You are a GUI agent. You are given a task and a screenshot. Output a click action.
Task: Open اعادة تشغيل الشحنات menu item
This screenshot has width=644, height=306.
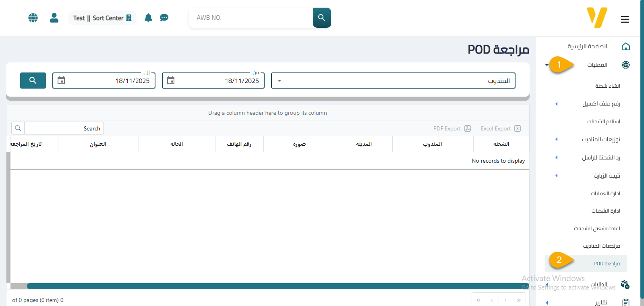tap(597, 228)
